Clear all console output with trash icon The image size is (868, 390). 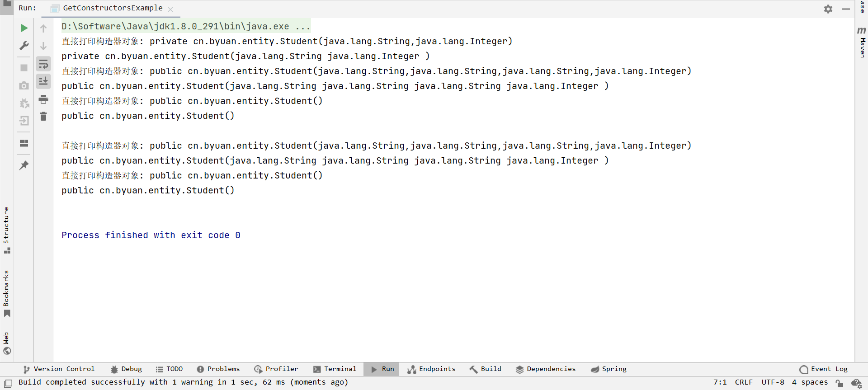tap(43, 117)
